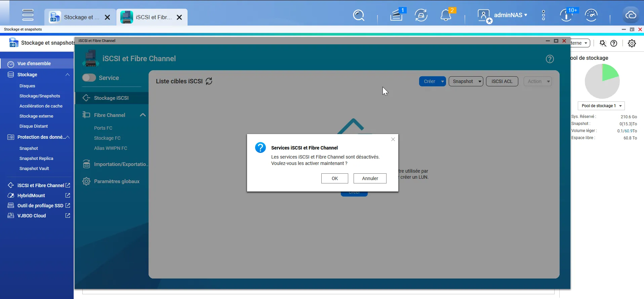Click the cloud icon in top bar
Image resolution: width=644 pixels, height=299 pixels.
(x=631, y=15)
